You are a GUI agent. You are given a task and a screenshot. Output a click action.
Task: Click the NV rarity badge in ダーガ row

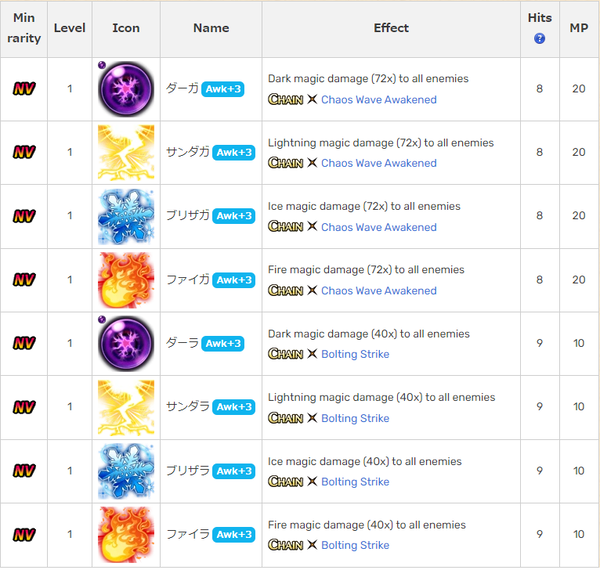click(24, 89)
